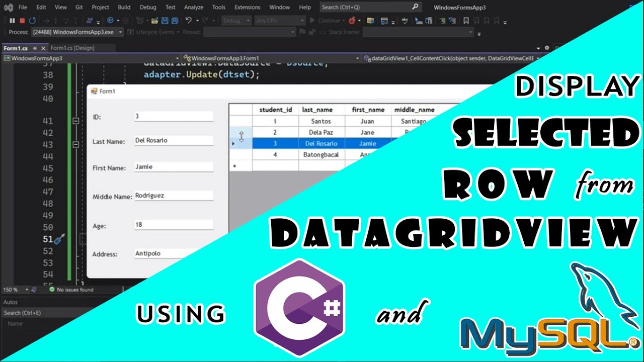The image size is (644, 362).
Task: Open the 150 % editor zoom dropdown
Action: click(16, 290)
